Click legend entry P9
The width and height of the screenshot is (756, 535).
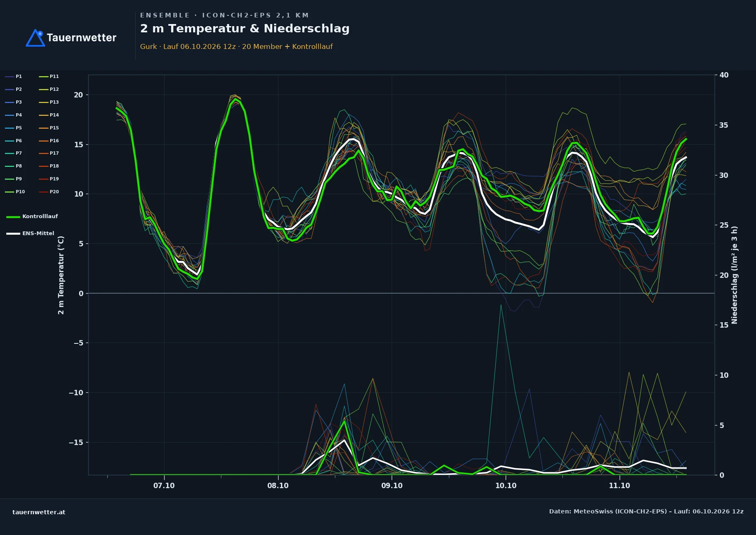click(13, 179)
